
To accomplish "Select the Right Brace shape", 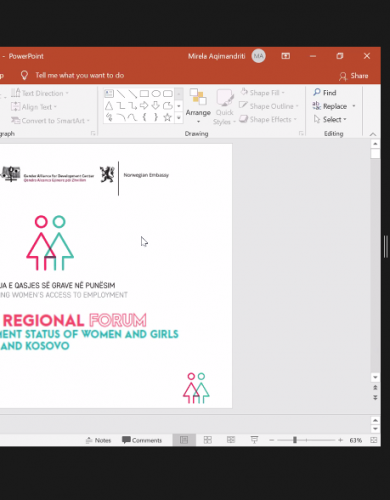I will (156, 117).
